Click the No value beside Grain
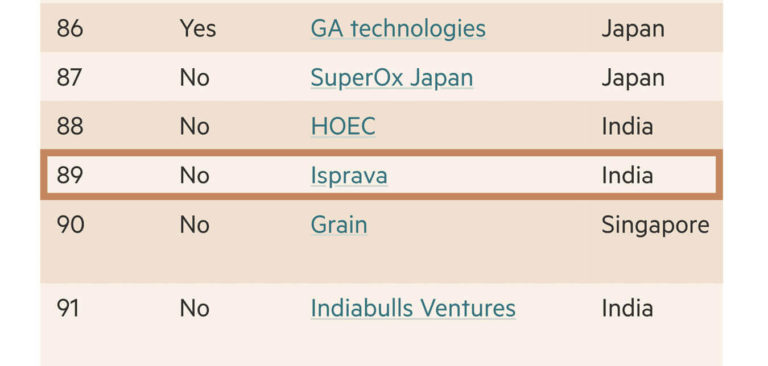 (194, 224)
